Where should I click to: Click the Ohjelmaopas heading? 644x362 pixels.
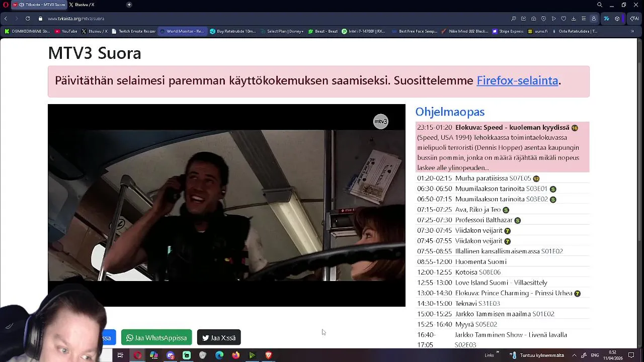pos(450,112)
